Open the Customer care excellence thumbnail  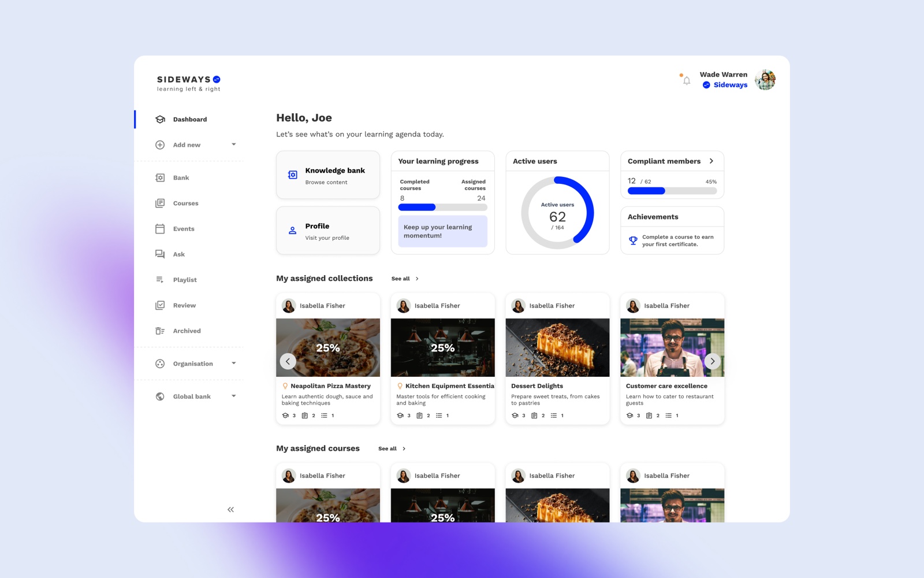672,347
